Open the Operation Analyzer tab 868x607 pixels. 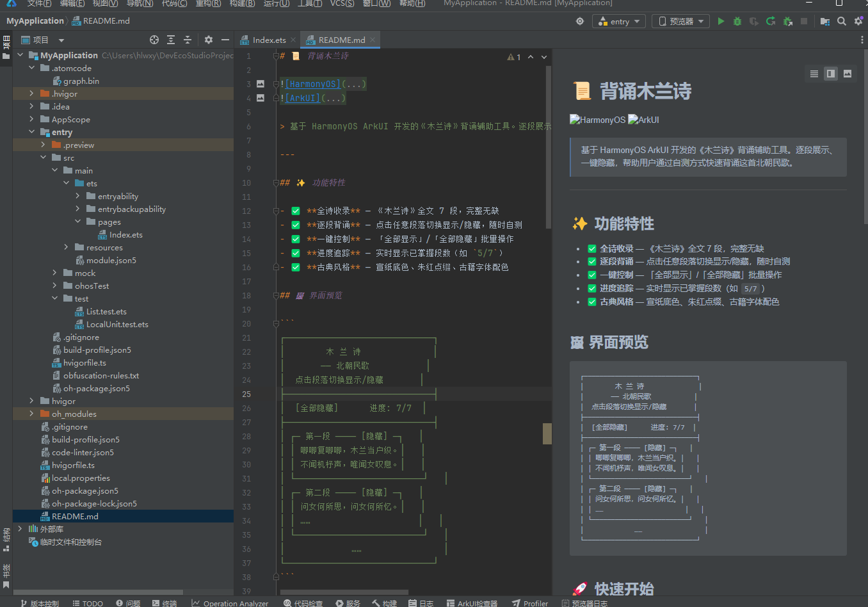230,603
